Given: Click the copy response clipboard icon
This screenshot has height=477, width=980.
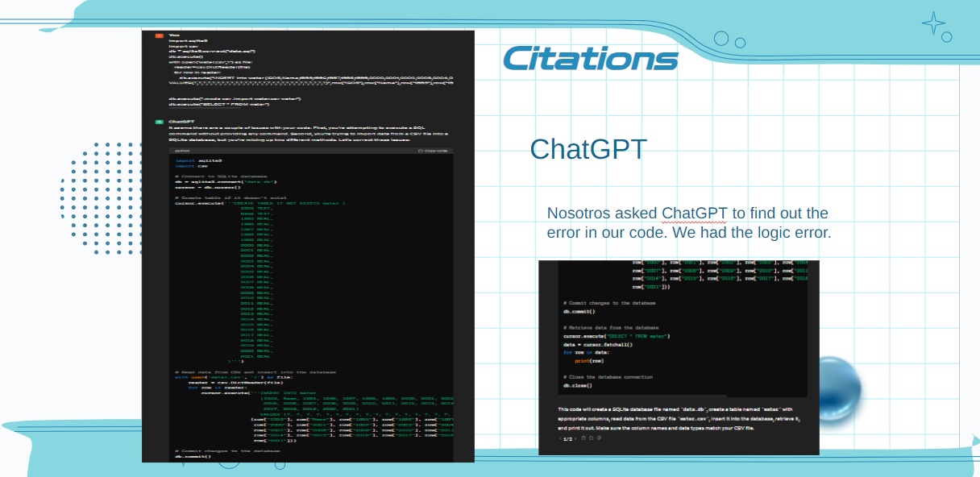Looking at the screenshot, I should tap(583, 438).
